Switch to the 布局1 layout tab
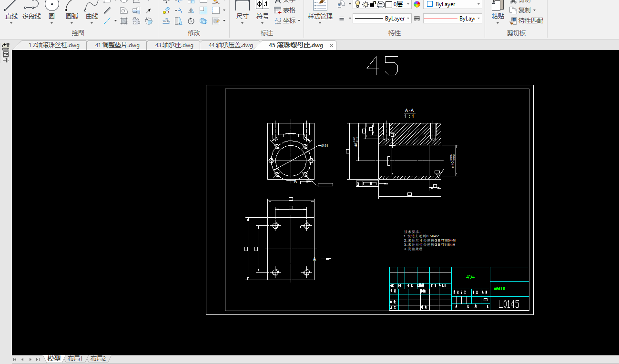The image size is (619, 364). pyautogui.click(x=75, y=358)
